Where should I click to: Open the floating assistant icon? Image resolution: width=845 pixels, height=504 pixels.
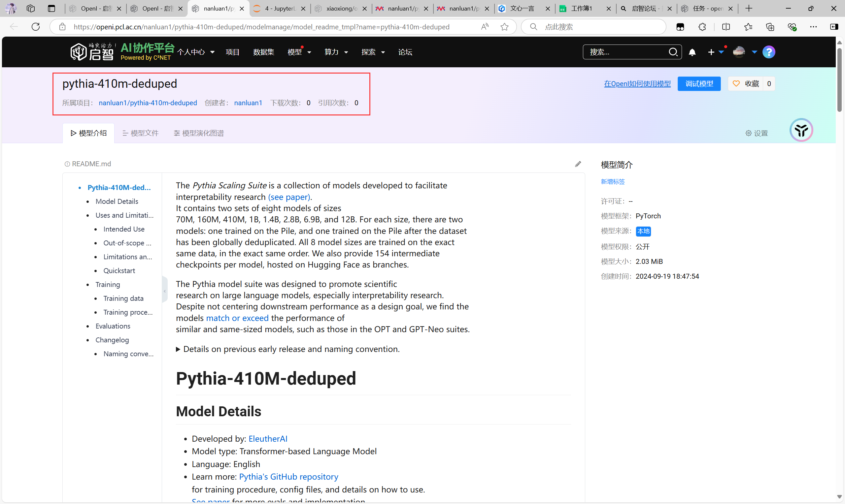point(801,130)
